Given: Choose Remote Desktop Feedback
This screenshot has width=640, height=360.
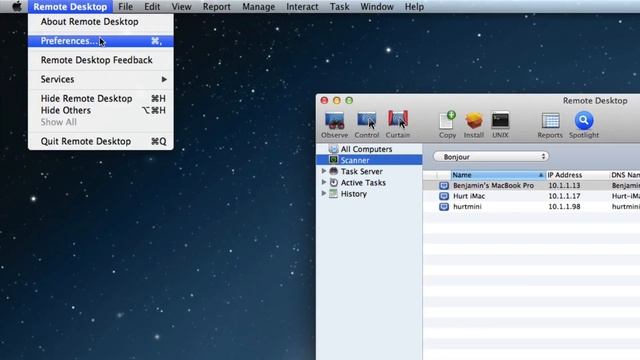Looking at the screenshot, I should [x=101, y=60].
